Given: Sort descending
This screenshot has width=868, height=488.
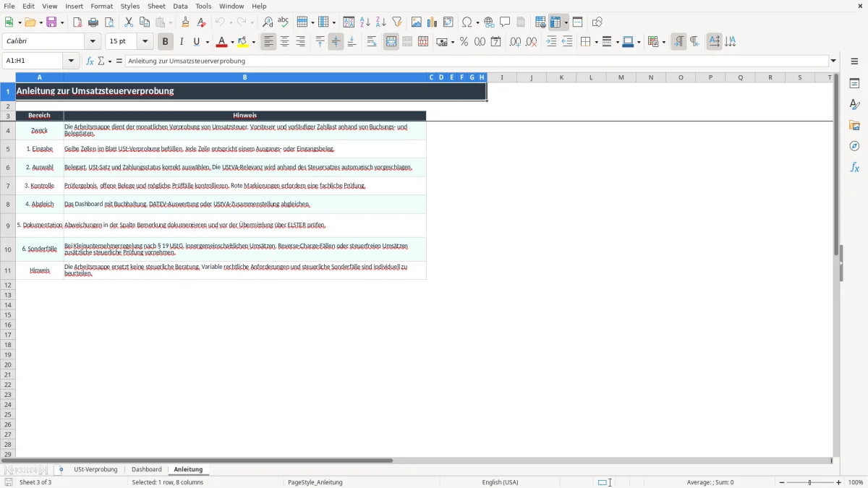Looking at the screenshot, I should [x=381, y=22].
